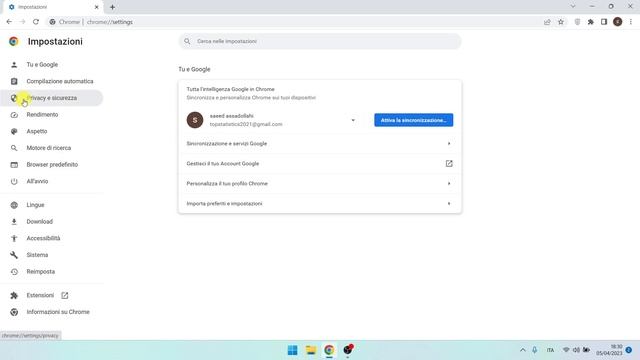Open File Explorer from taskbar
640x360 pixels.
point(311,350)
